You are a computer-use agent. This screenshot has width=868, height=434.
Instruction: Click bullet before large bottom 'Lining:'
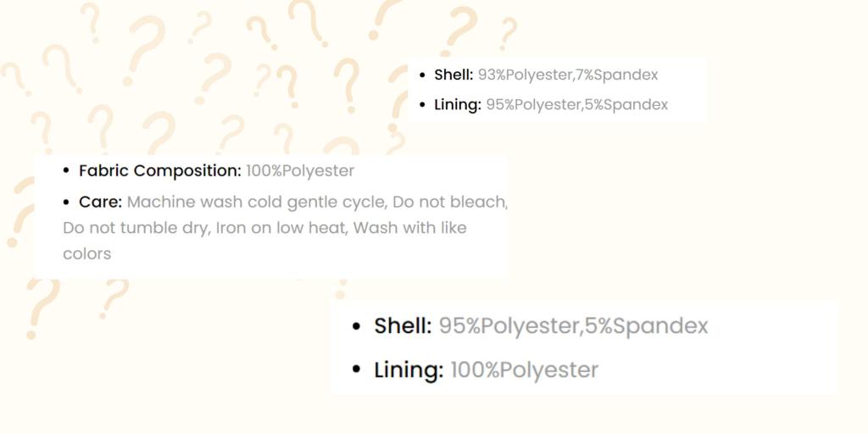pyautogui.click(x=356, y=370)
